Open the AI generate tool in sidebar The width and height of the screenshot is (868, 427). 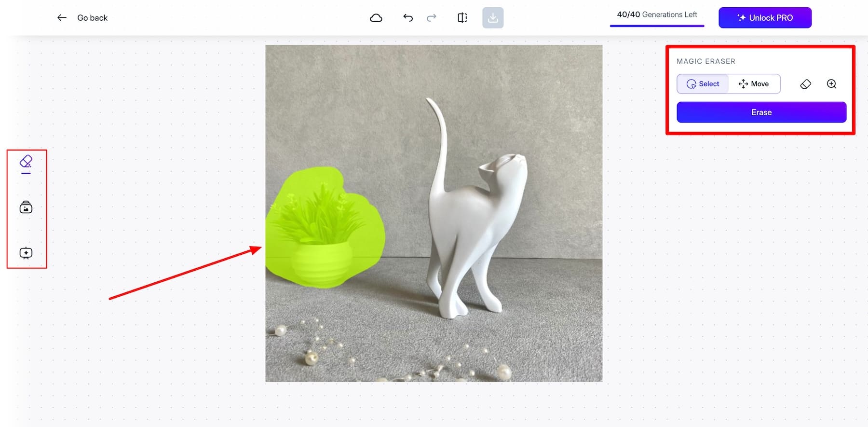(x=26, y=253)
